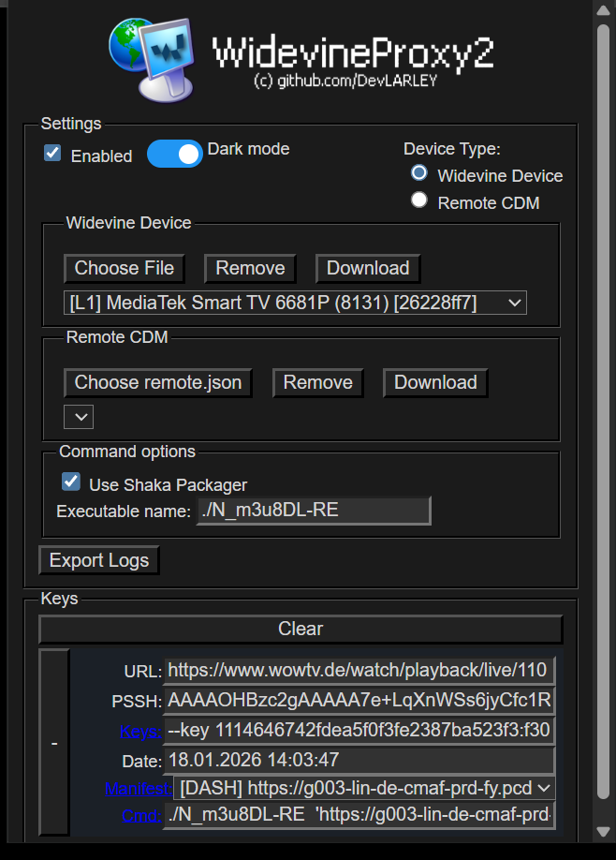The height and width of the screenshot is (860, 616).
Task: Click the Clear keys button
Action: pyautogui.click(x=301, y=630)
